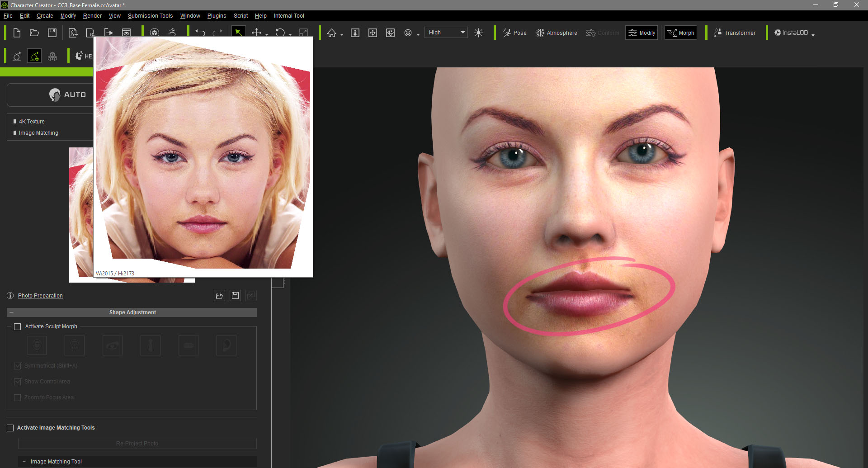Open the High quality dropdown
Viewport: 868px width, 468px height.
pos(446,33)
